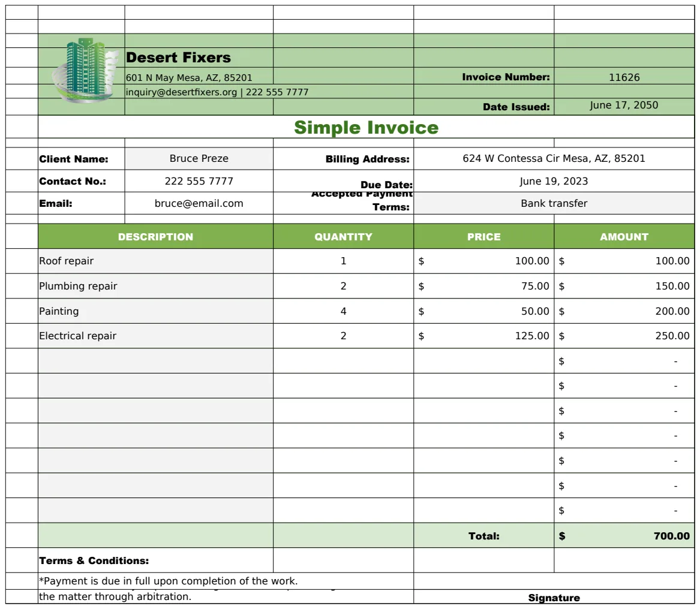
Task: Click invoice number value 11626
Action: click(624, 78)
